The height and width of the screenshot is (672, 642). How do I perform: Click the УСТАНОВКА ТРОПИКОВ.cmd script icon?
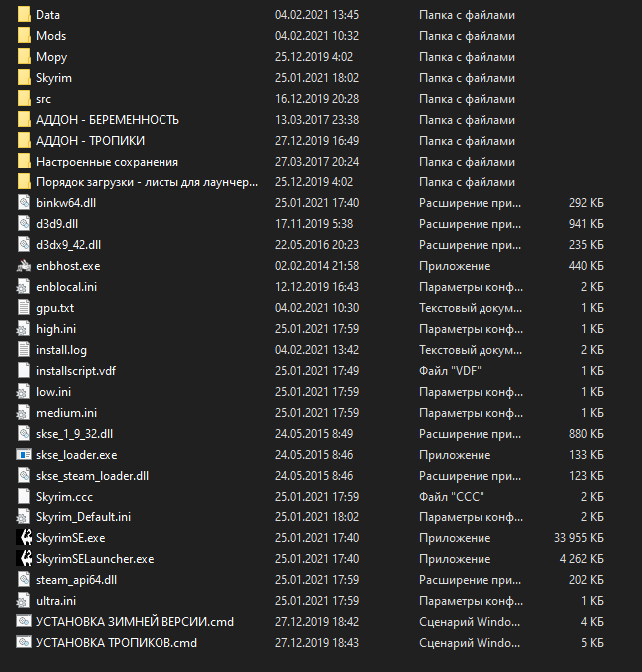(25, 643)
